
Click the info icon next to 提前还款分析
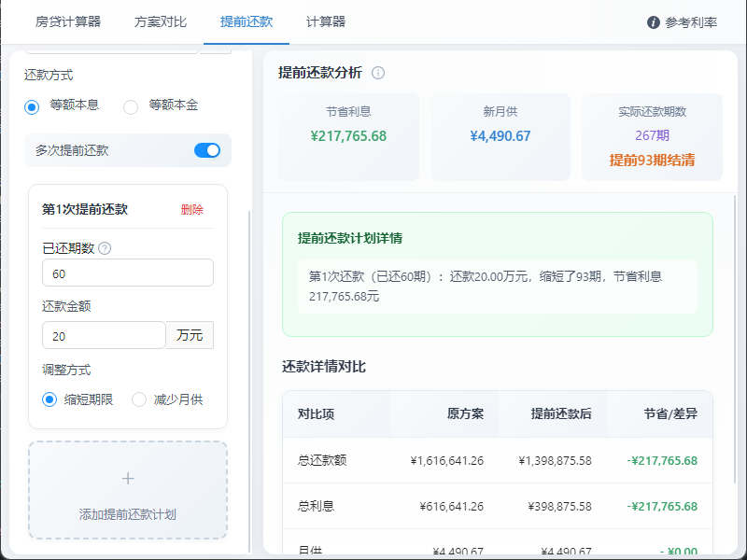378,73
